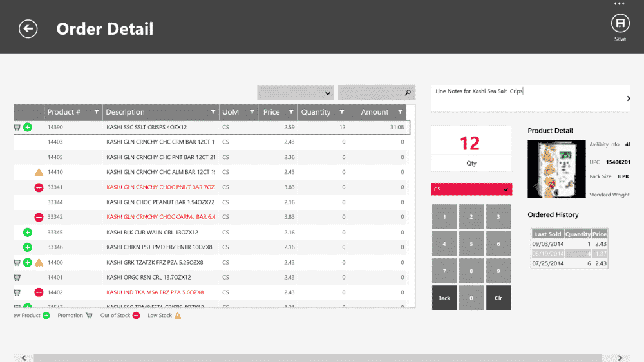Click new product icon on row 33345
This screenshot has width=644, height=362.
[x=28, y=232]
